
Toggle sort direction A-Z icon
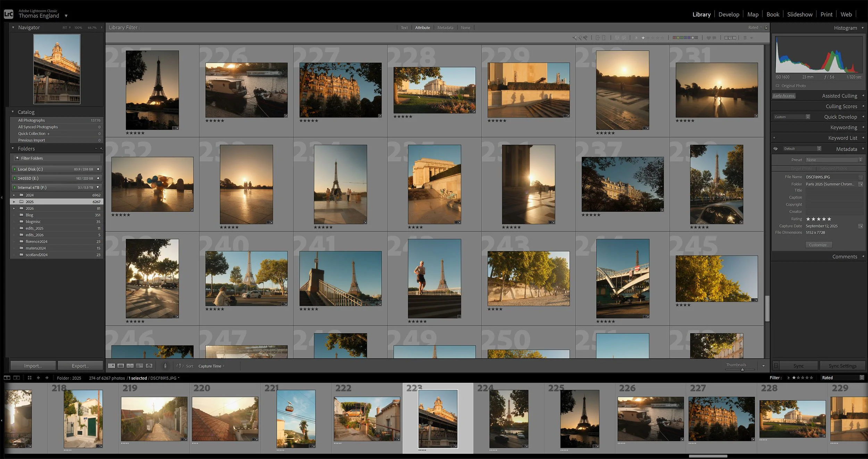[x=180, y=366]
